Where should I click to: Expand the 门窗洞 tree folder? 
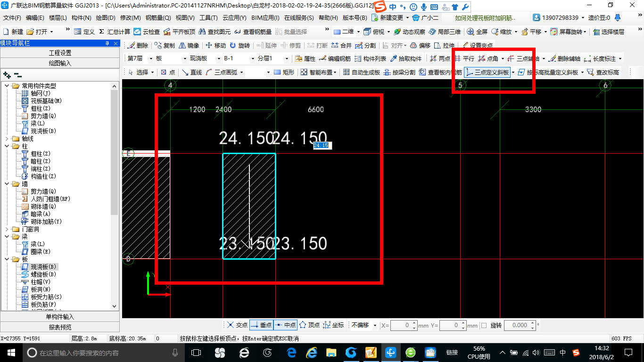click(x=7, y=229)
